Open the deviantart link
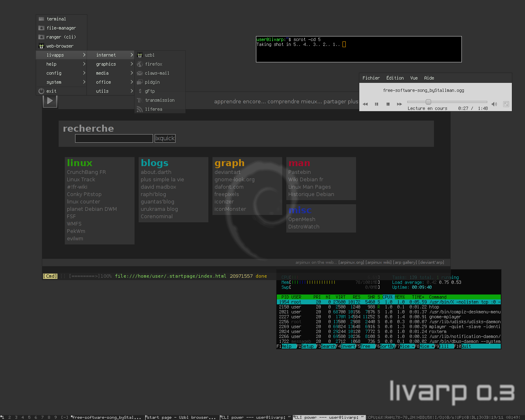525x420 pixels. 228,172
